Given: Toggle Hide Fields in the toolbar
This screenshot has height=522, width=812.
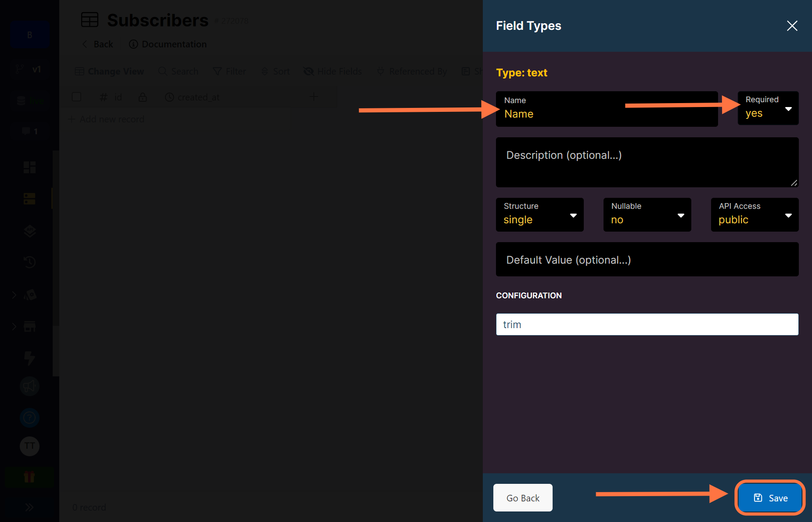Looking at the screenshot, I should pos(333,72).
